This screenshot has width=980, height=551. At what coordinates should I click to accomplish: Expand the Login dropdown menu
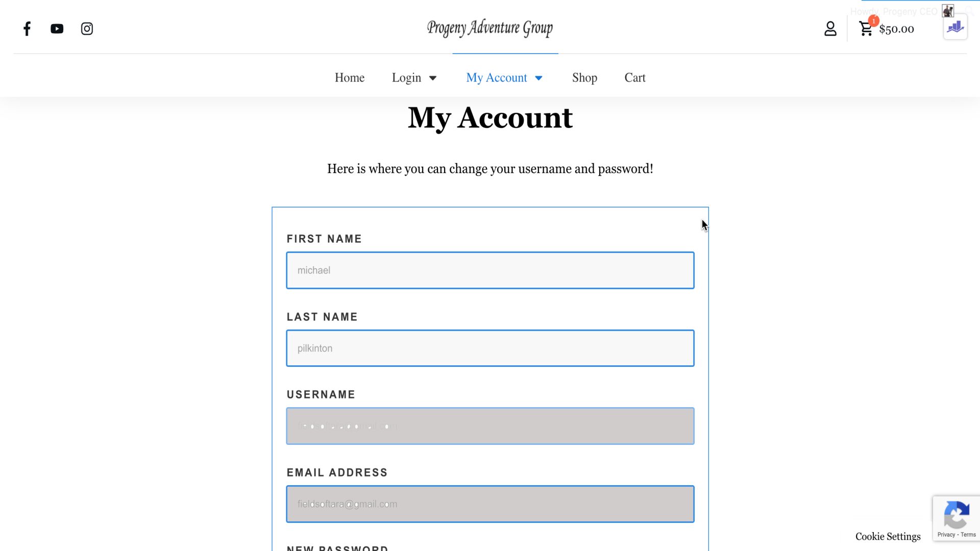click(x=414, y=78)
